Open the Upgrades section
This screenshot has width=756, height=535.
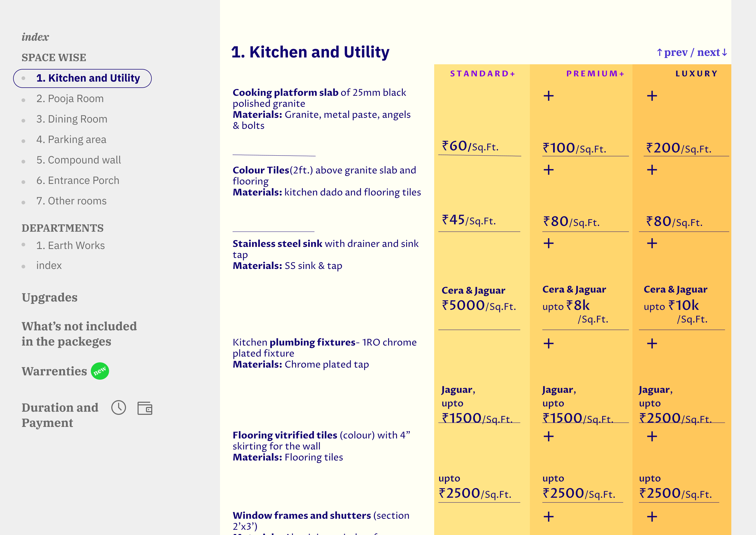click(49, 297)
